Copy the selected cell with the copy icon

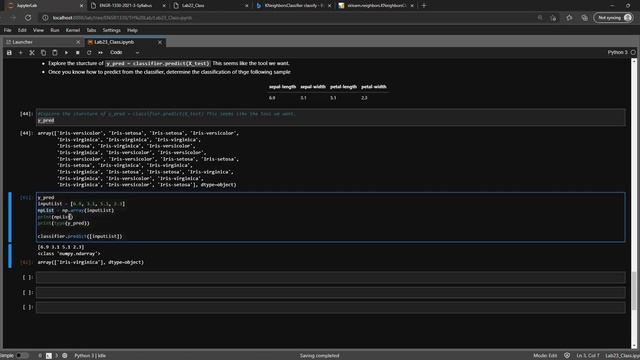pyautogui.click(x=43, y=53)
